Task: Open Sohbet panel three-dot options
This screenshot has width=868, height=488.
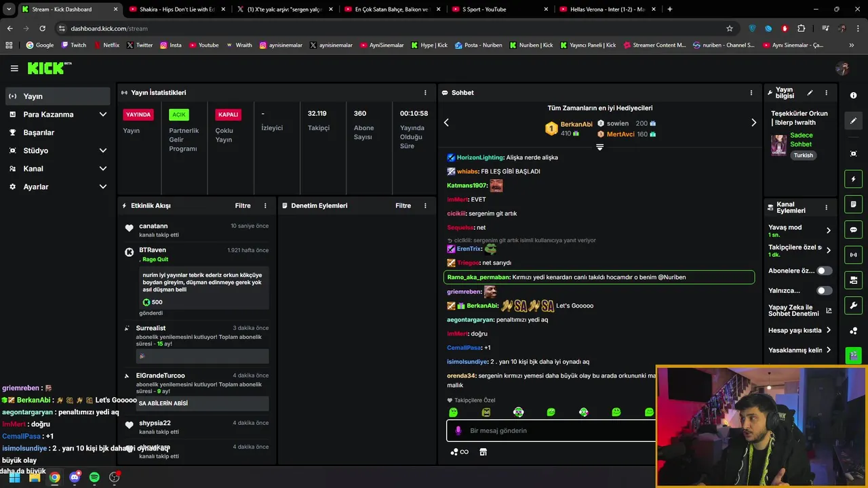Action: coord(751,93)
